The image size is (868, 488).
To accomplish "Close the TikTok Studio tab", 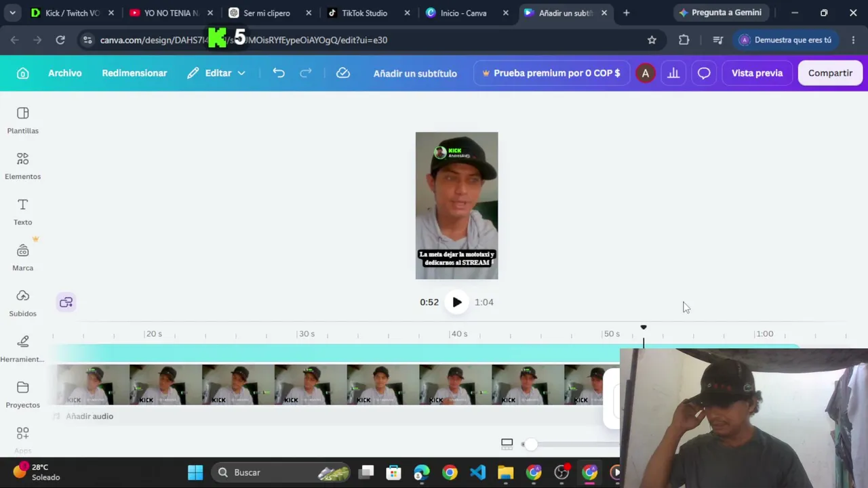I will [x=407, y=13].
